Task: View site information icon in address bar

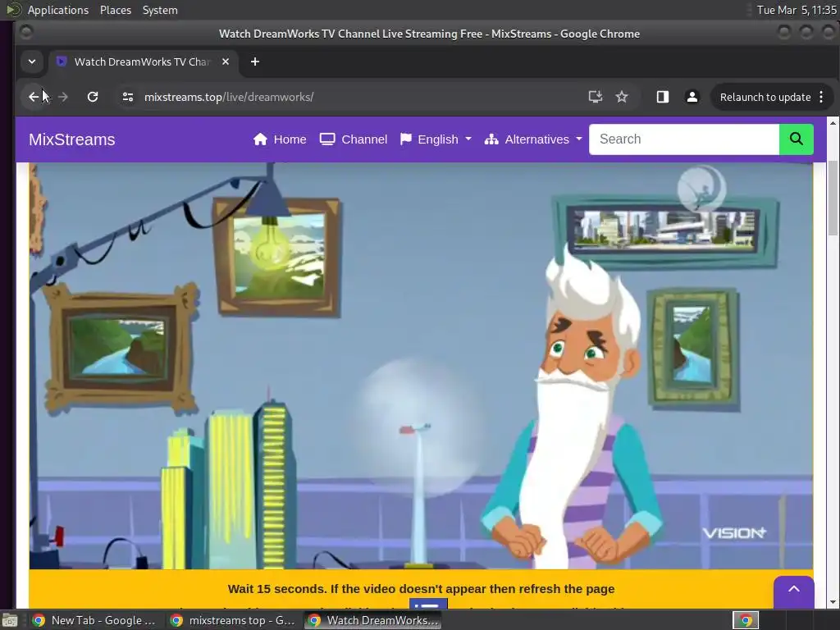Action: point(127,97)
